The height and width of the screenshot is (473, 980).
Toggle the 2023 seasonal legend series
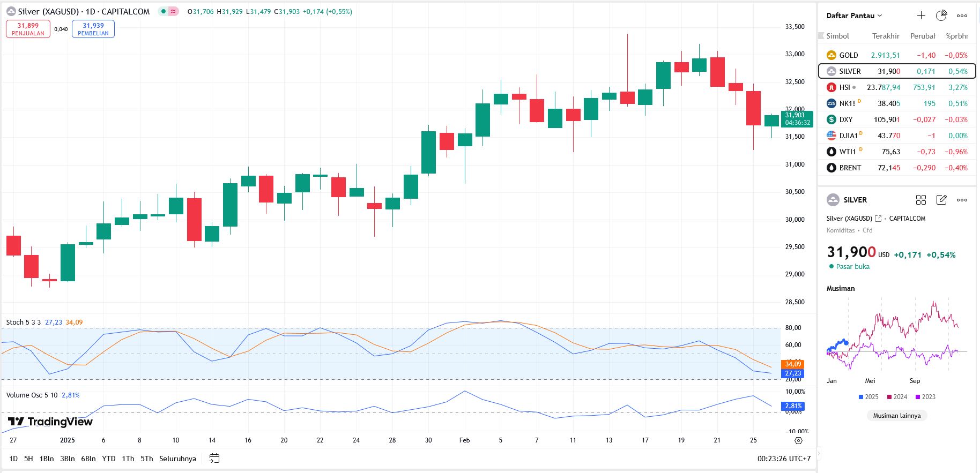click(x=925, y=397)
